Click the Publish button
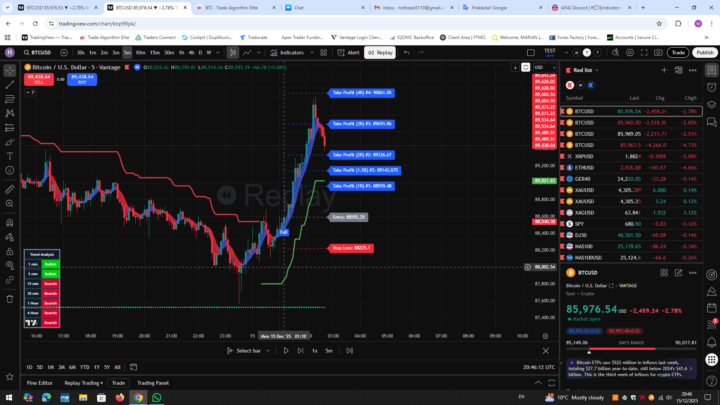The height and width of the screenshot is (405, 720). pos(705,53)
